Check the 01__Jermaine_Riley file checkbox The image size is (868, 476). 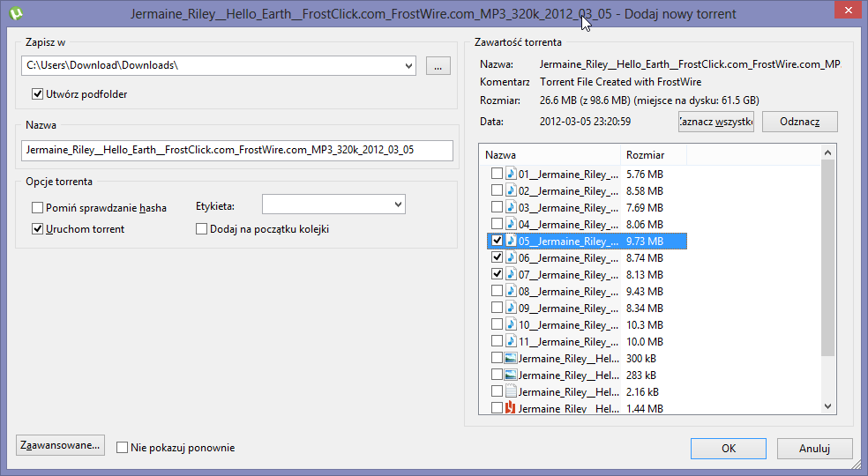pyautogui.click(x=498, y=174)
